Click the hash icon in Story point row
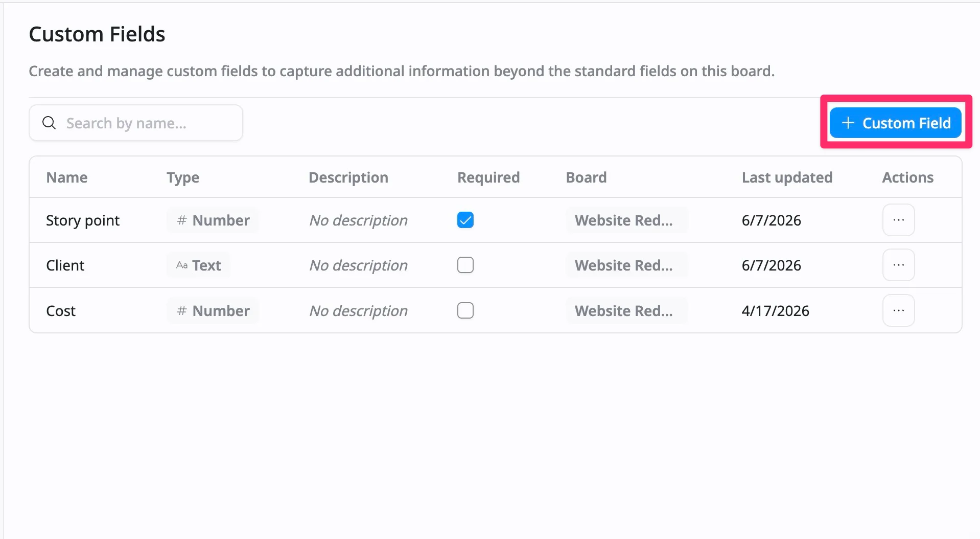Screen dimensions: 980x539 tap(181, 220)
